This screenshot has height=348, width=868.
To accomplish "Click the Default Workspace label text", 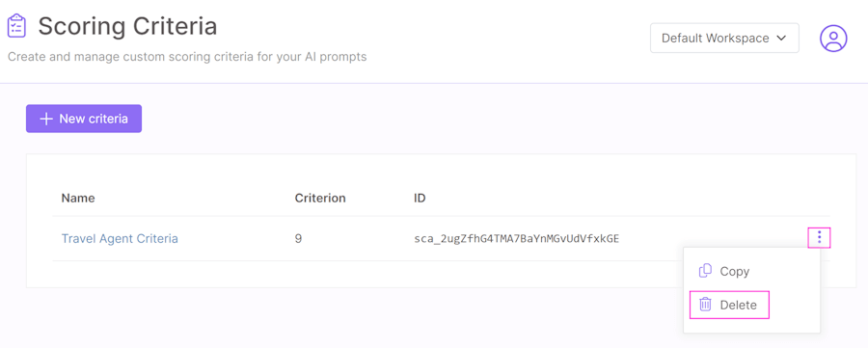I will pos(716,39).
